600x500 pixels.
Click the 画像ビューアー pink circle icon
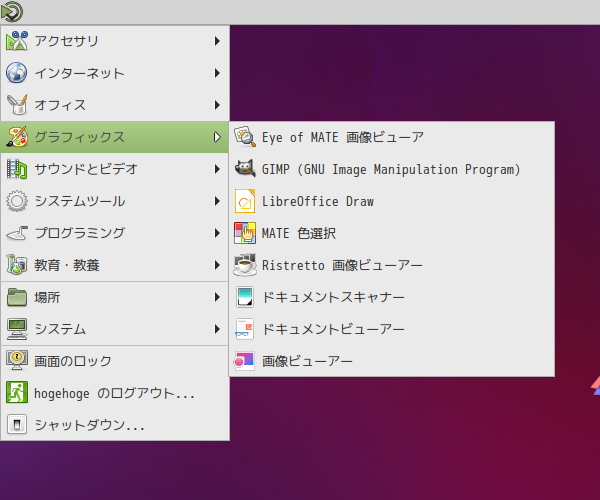click(245, 361)
